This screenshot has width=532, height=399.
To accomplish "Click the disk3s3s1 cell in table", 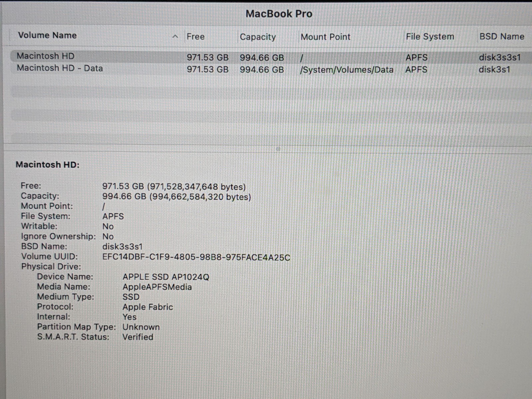I will coord(500,57).
